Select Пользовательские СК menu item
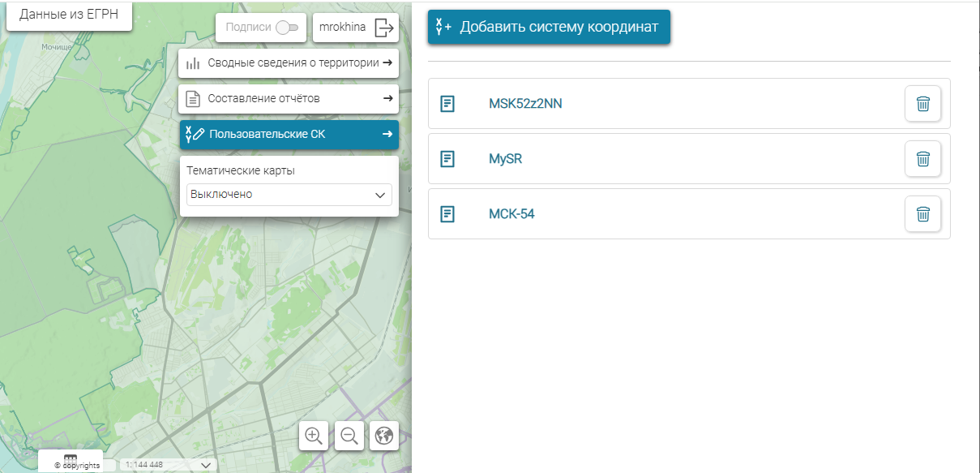 click(289, 135)
